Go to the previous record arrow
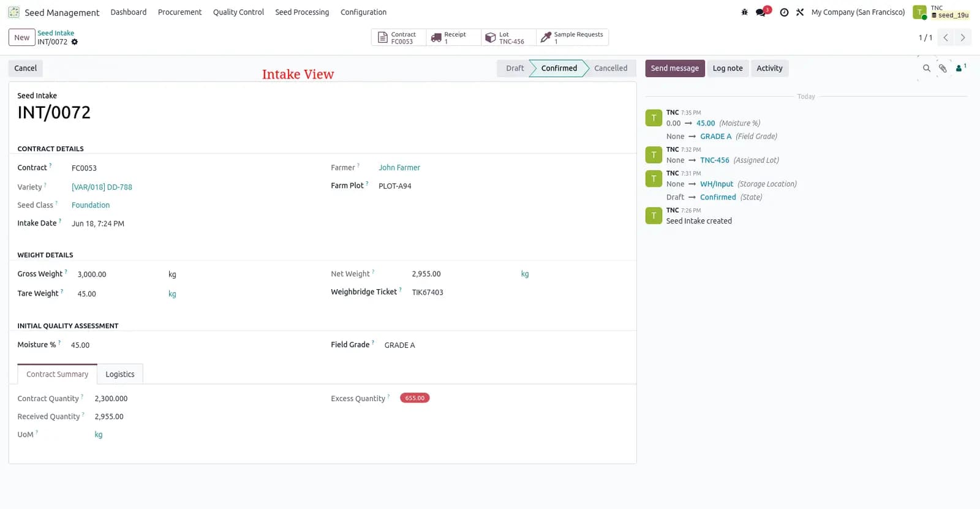Screen dimensions: 980x509 click(x=946, y=37)
